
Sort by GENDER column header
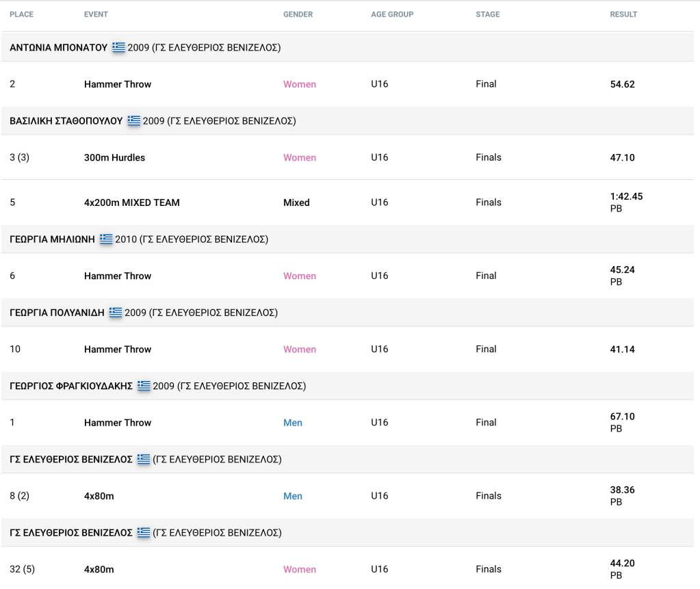(298, 14)
